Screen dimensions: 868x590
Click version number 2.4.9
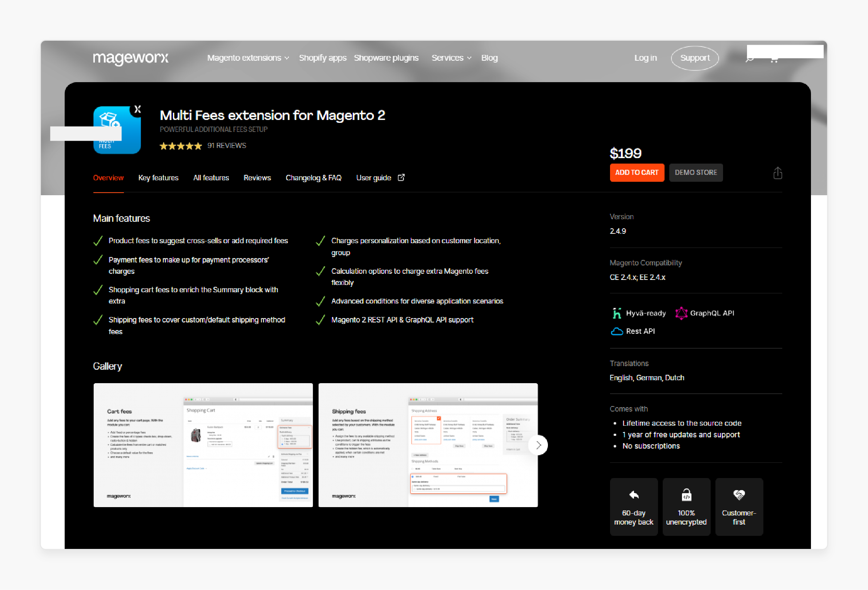(617, 231)
